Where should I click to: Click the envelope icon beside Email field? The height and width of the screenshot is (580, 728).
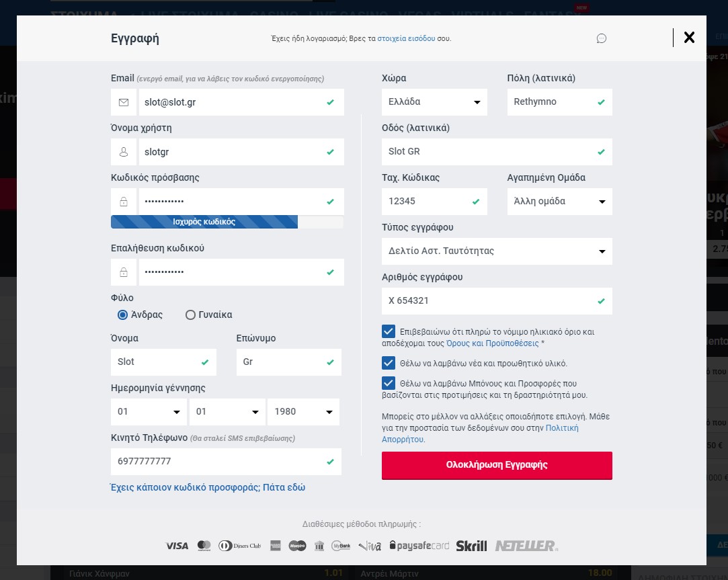(x=124, y=102)
